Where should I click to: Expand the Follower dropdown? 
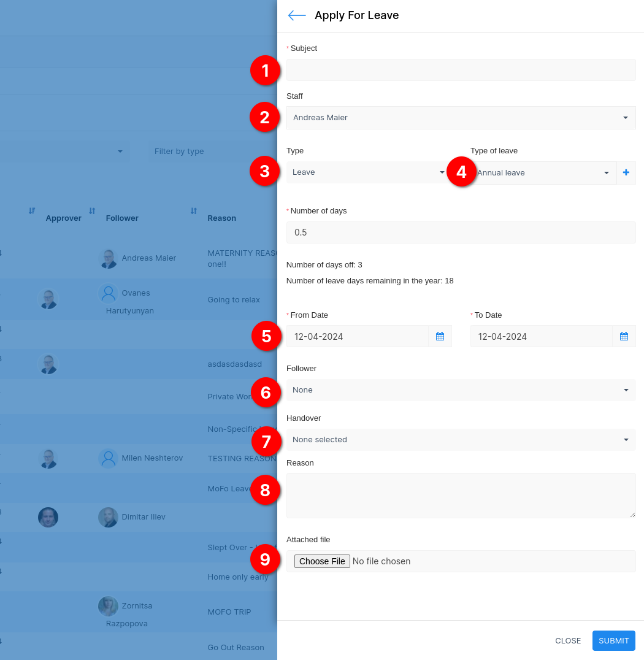point(461,390)
